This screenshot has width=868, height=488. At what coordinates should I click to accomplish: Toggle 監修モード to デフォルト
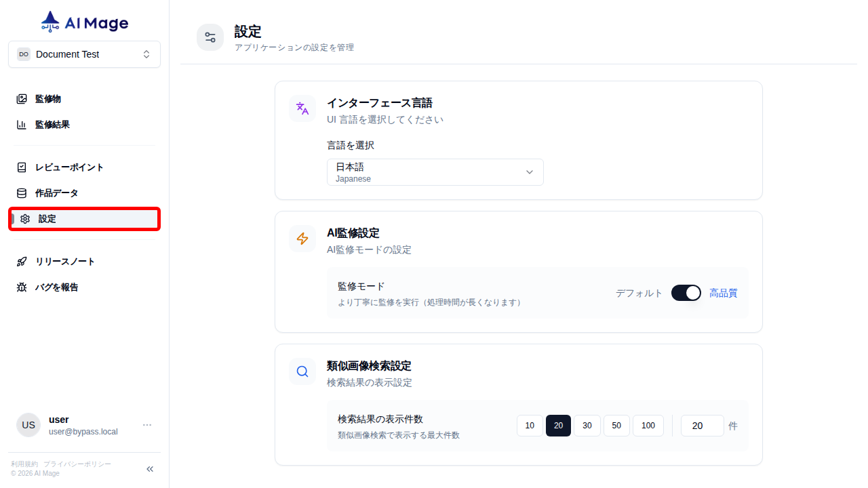tap(686, 293)
